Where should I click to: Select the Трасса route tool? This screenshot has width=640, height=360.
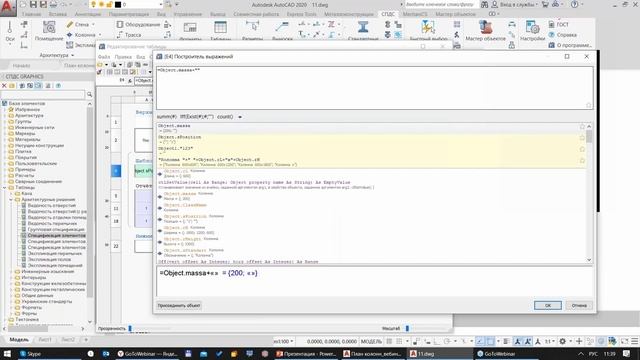tap(129, 35)
